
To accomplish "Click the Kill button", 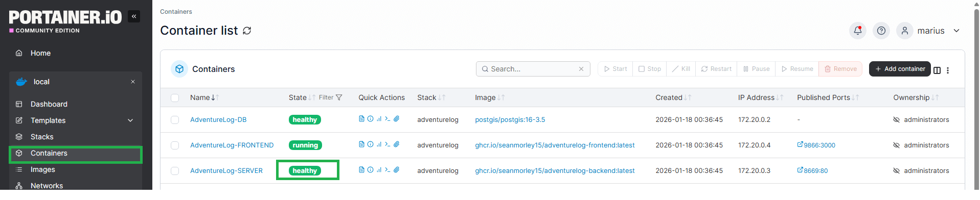I will click(x=681, y=69).
